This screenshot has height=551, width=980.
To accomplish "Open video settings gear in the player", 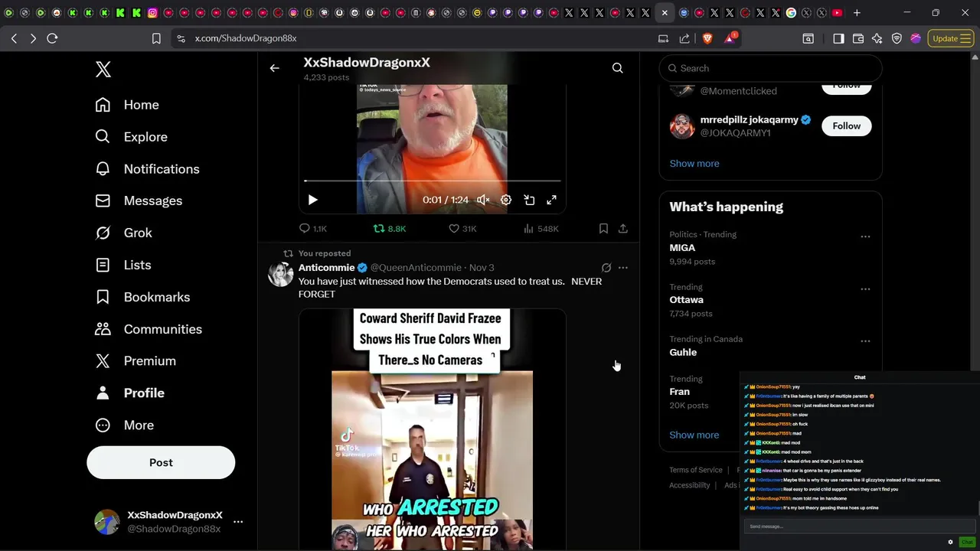I will (506, 200).
